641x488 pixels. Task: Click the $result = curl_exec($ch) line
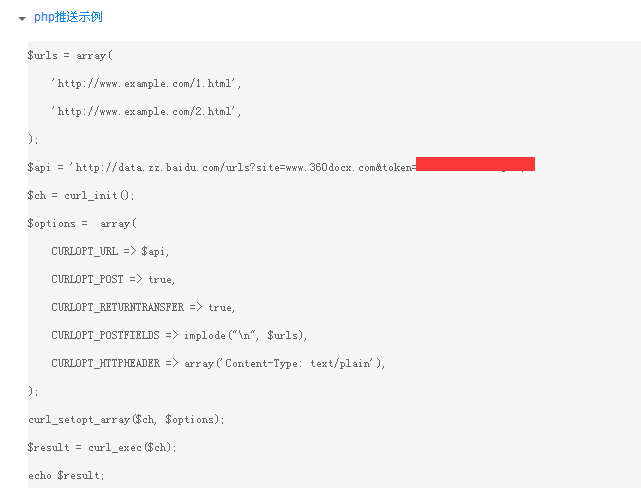(x=102, y=448)
